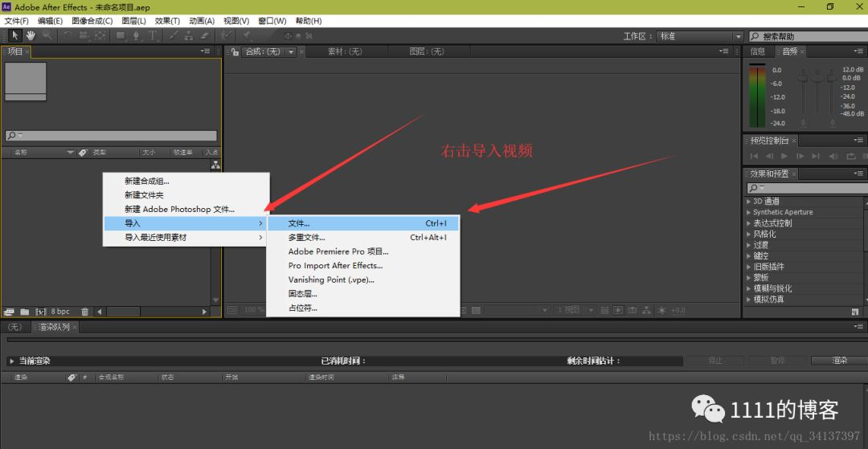Click the new folder icon in Project panel

coord(24,312)
